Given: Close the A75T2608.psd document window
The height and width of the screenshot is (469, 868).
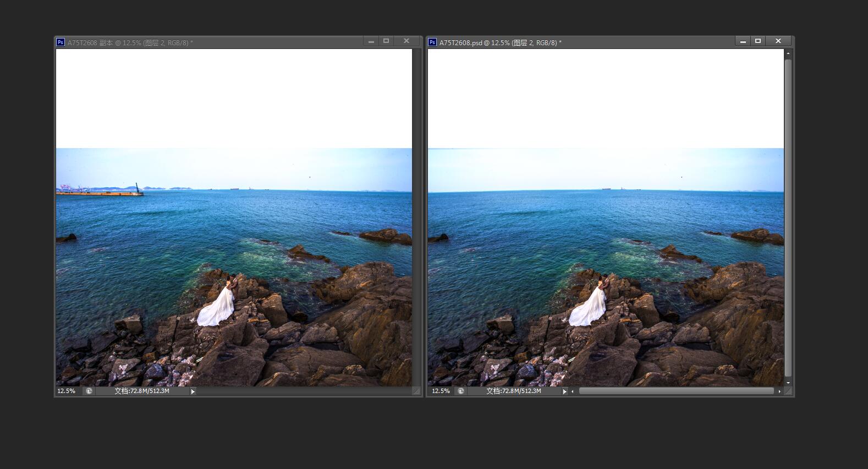Looking at the screenshot, I should click(778, 41).
